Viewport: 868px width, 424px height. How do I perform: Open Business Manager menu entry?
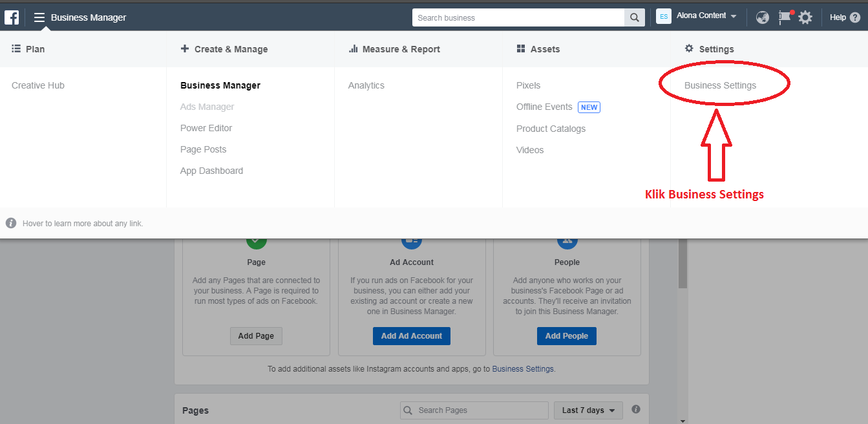coord(220,85)
